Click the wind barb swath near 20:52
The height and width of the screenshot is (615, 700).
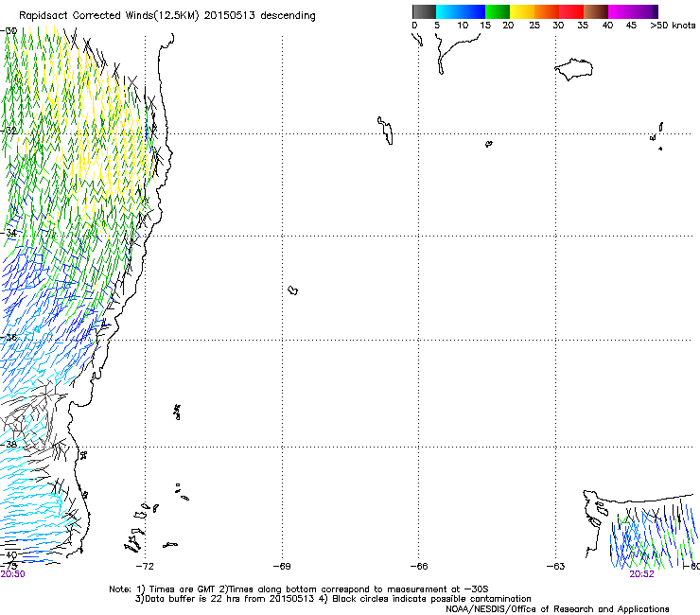click(x=653, y=536)
